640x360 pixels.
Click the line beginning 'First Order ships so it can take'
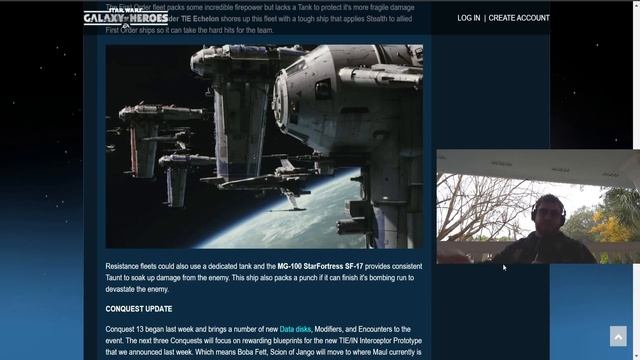(189, 30)
